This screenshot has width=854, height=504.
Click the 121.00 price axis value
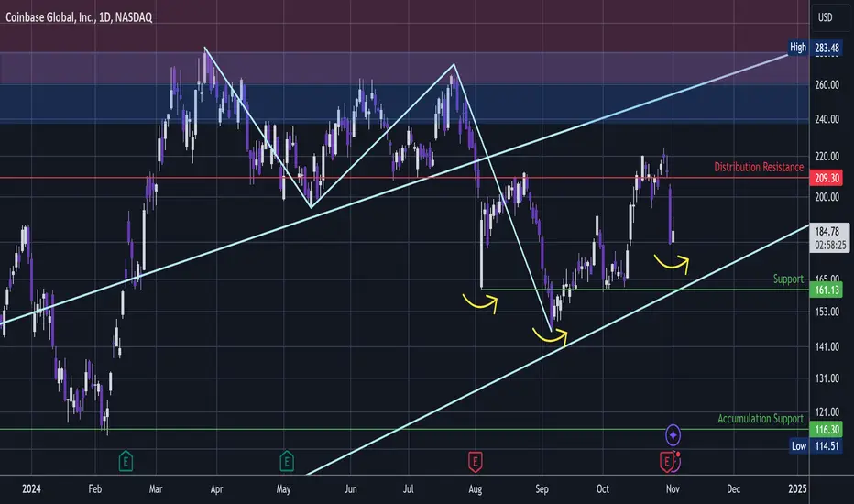[827, 412]
